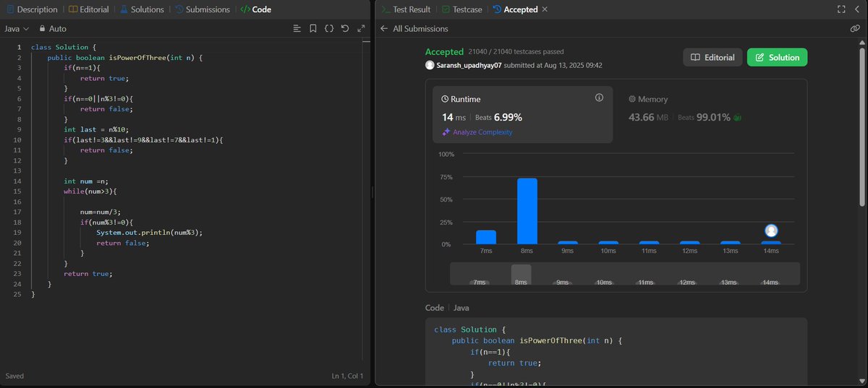868x388 pixels.
Task: Reset code with the undo arrow icon
Action: point(344,28)
